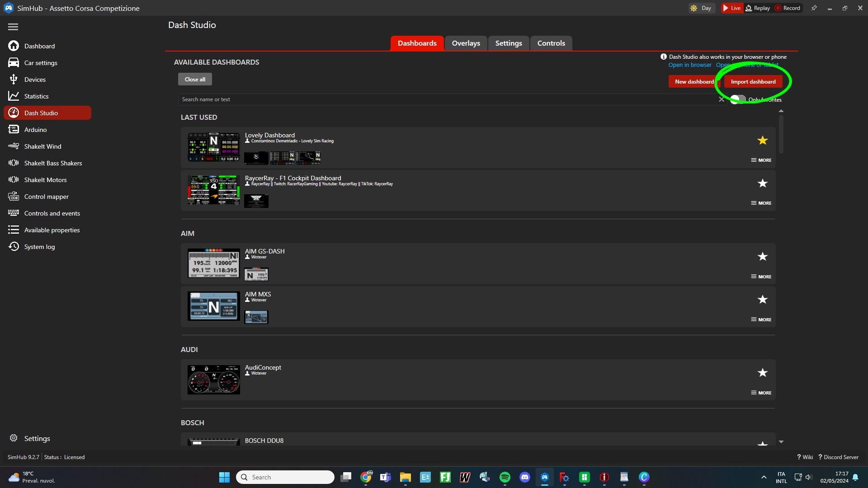Switch to Live mode
868x488 pixels.
pos(731,8)
